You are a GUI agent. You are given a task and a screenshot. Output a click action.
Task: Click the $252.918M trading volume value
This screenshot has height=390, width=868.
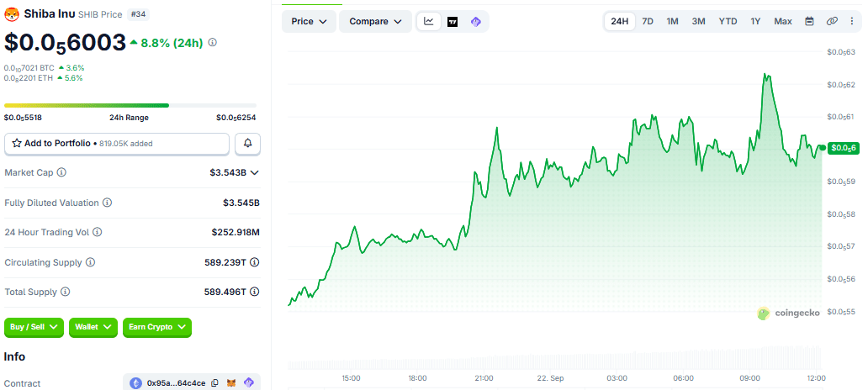[236, 232]
